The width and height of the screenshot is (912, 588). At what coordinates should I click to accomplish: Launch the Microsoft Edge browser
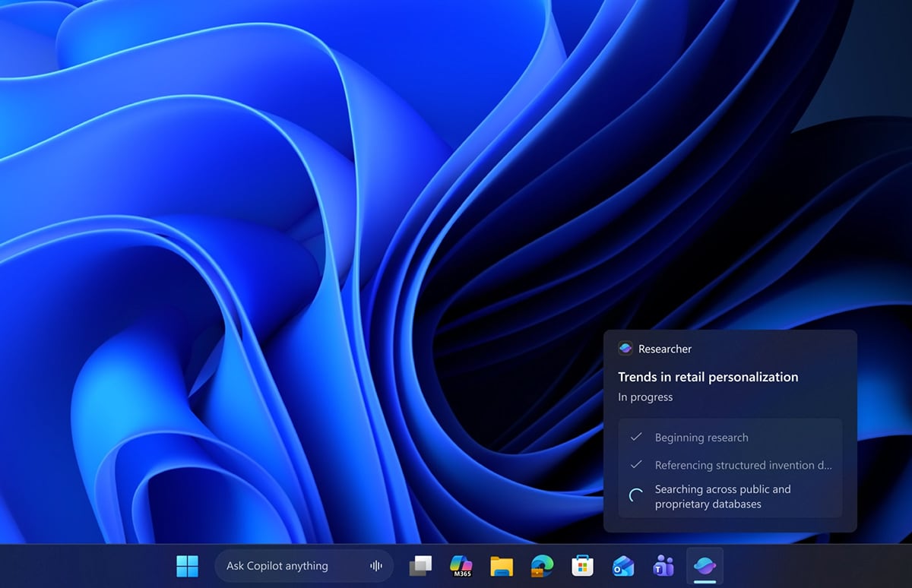coord(542,566)
